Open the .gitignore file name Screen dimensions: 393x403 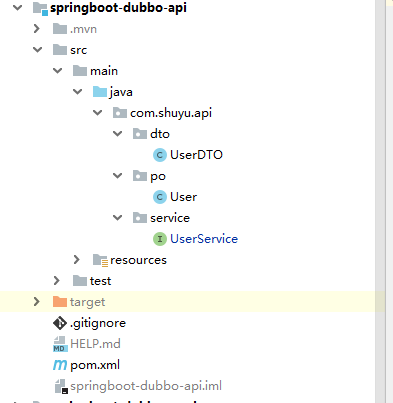(98, 323)
